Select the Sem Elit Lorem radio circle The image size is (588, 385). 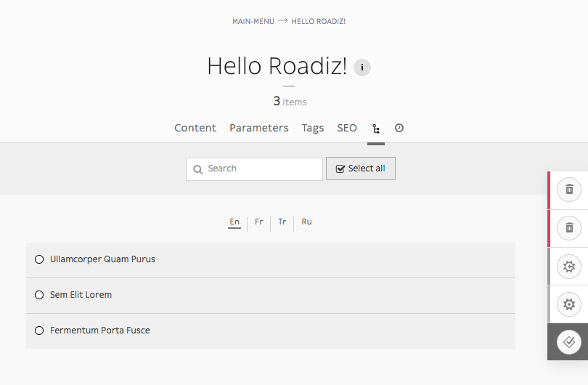(39, 295)
